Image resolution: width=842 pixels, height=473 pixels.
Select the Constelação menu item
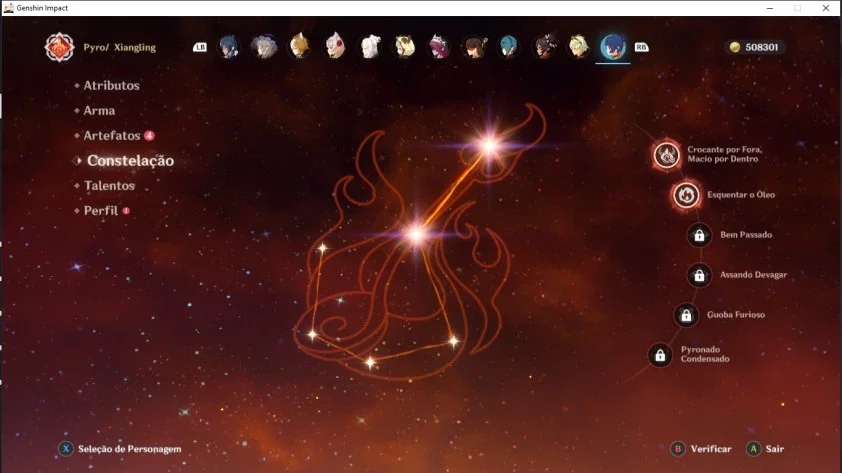pos(130,161)
